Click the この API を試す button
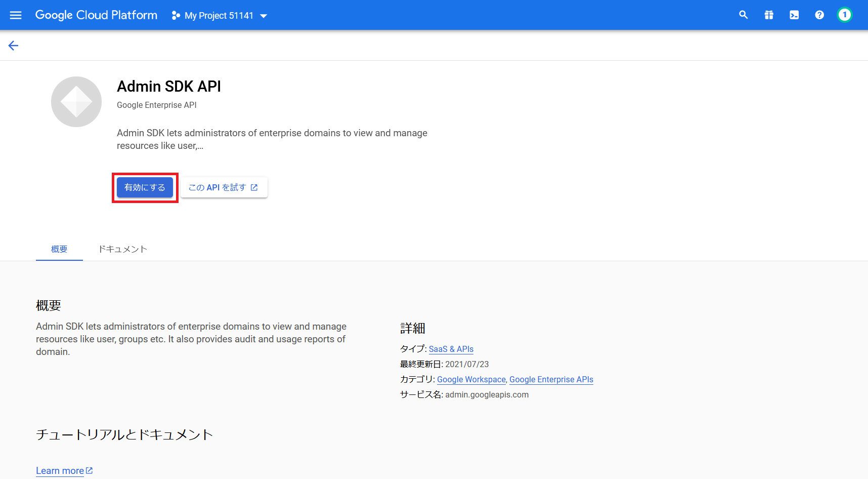Image resolution: width=868 pixels, height=479 pixels. [224, 187]
